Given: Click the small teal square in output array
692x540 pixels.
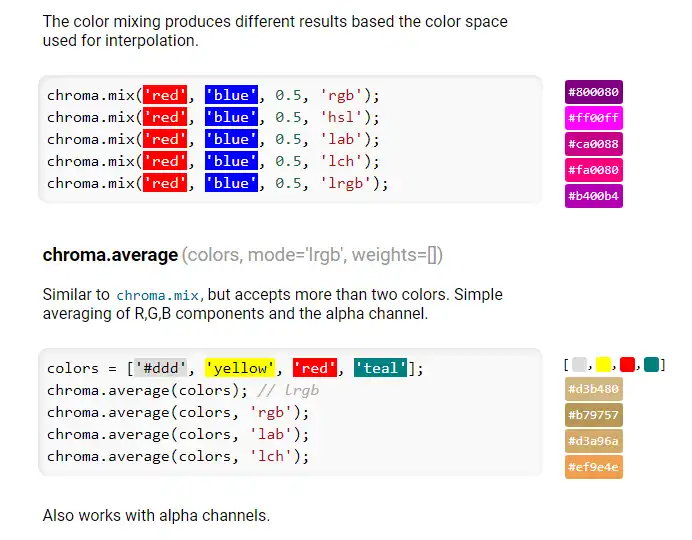Looking at the screenshot, I should coord(652,364).
